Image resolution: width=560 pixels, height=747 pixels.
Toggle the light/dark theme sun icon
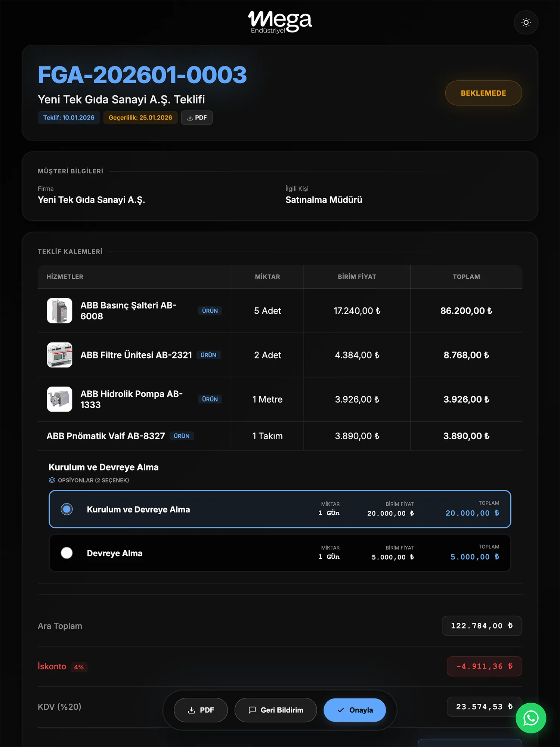pyautogui.click(x=526, y=23)
